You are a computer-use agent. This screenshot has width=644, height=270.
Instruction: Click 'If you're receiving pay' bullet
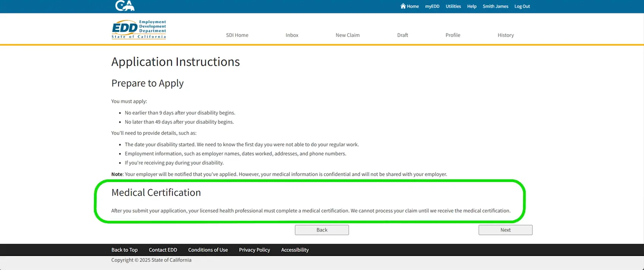pos(174,163)
